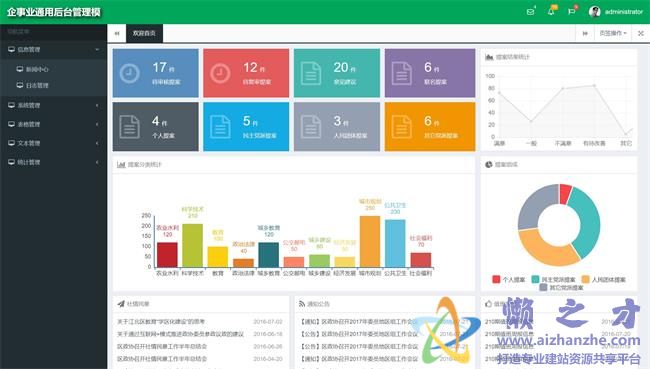The image size is (650, 369).
Task: Click the monitor icon beside 新闻中心
Action: tap(19, 69)
